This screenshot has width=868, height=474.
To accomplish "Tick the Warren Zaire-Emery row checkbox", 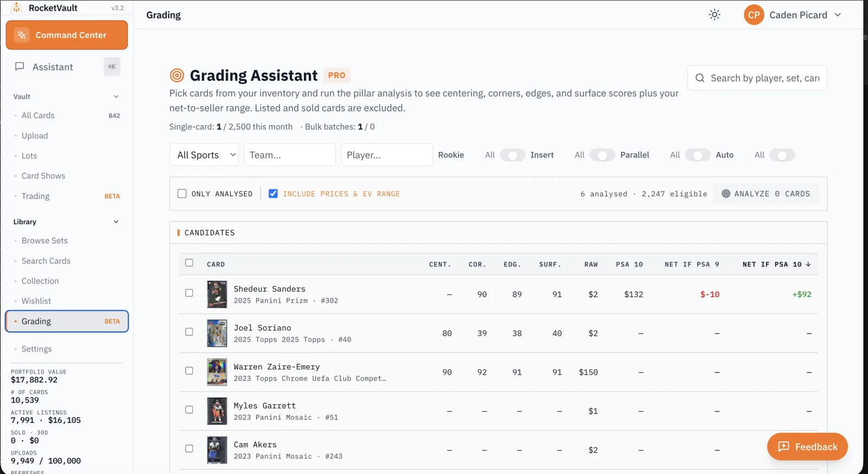I will 189,371.
